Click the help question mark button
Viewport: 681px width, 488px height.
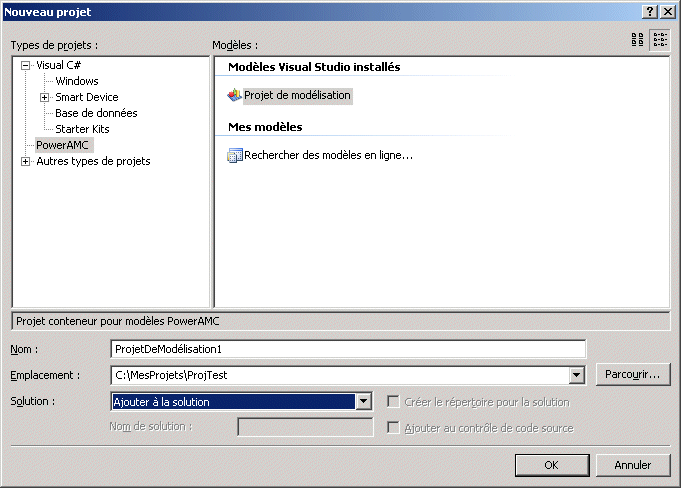point(649,10)
